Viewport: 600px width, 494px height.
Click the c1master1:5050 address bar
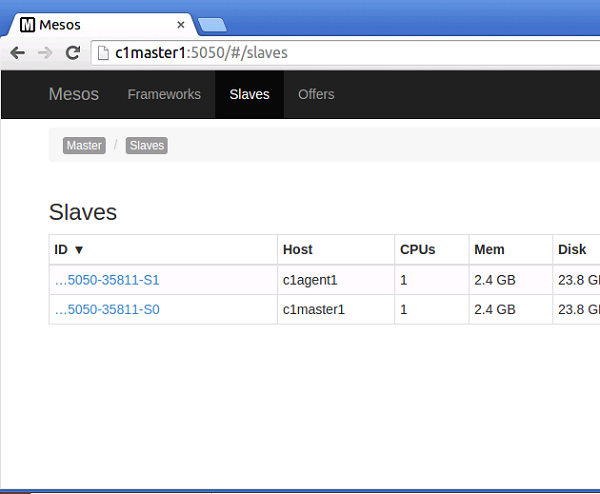pos(344,53)
